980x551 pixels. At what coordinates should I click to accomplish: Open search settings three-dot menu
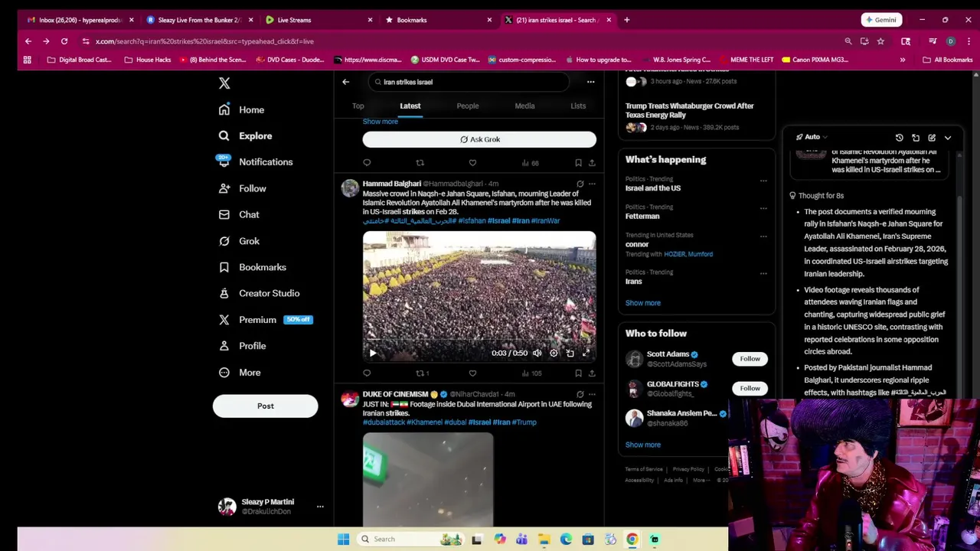[x=590, y=82]
